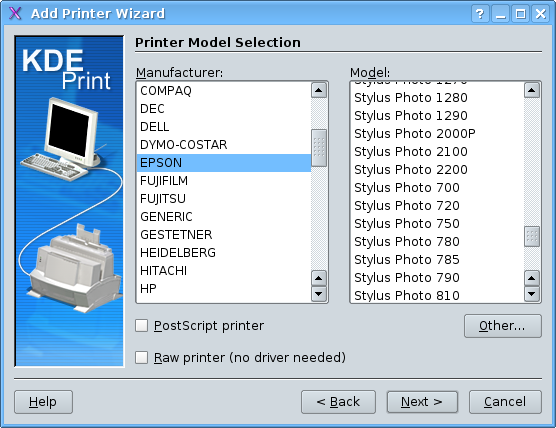Minimize the Add Printer Wizard window
The image size is (556, 428).
pos(500,14)
